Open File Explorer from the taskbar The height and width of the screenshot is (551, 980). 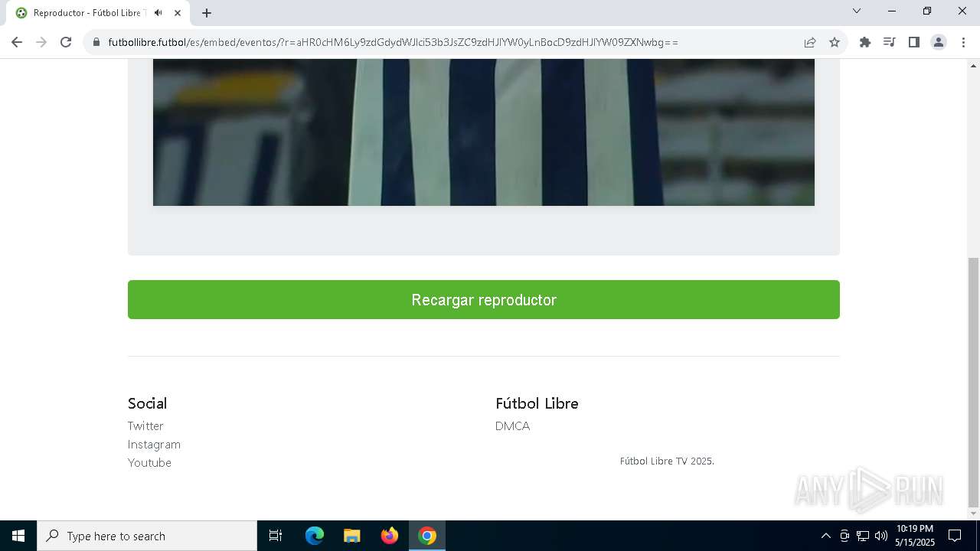tap(351, 536)
